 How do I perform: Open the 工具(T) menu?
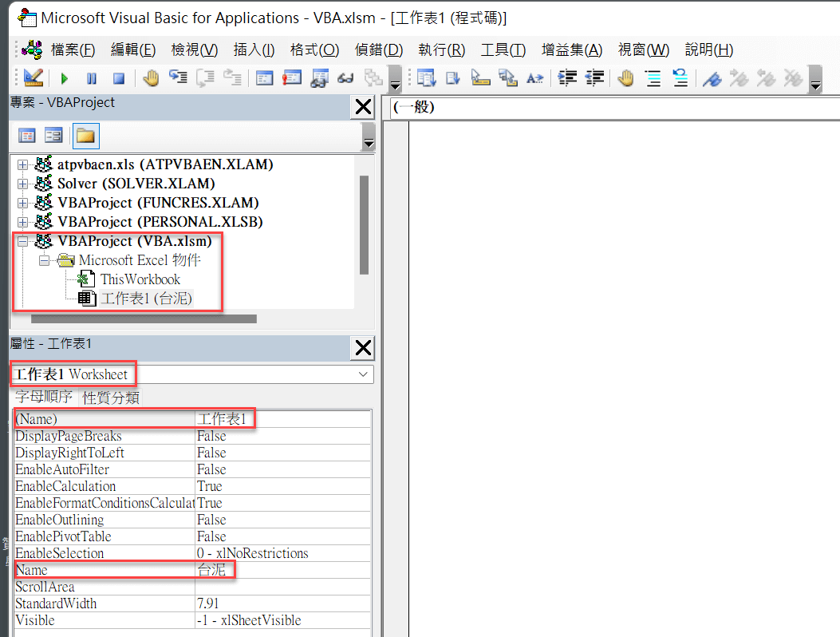[503, 49]
